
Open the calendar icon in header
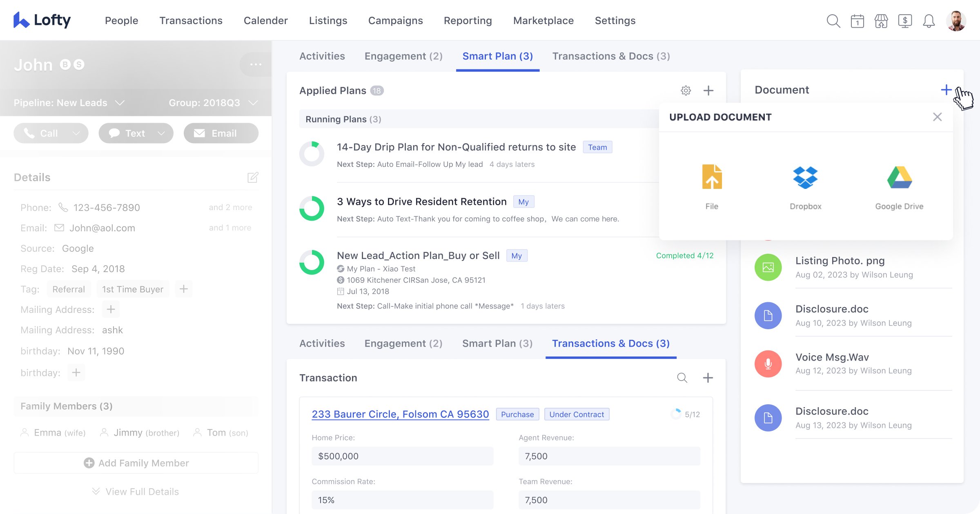tap(857, 21)
